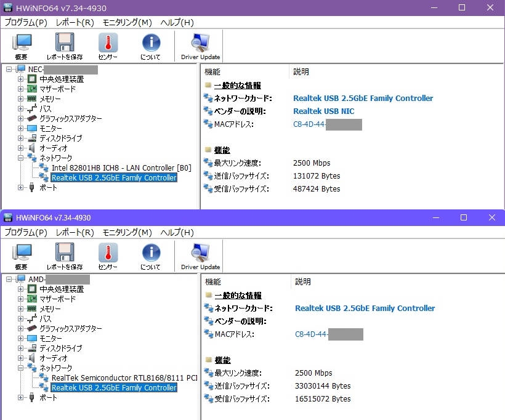Select ポート under the AMD tree

point(48,397)
